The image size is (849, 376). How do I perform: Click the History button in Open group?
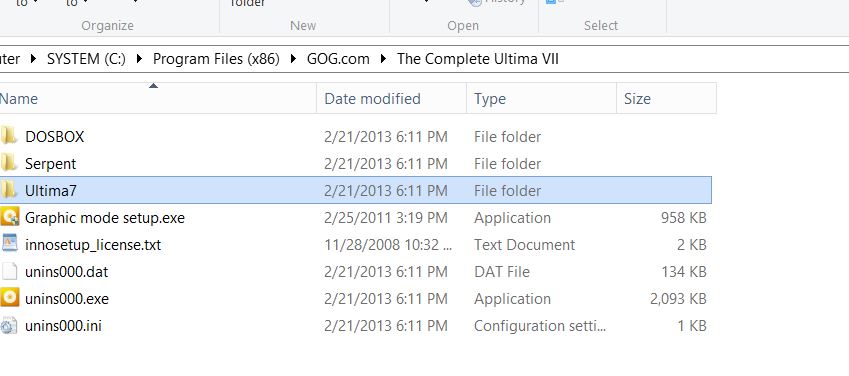click(497, 2)
